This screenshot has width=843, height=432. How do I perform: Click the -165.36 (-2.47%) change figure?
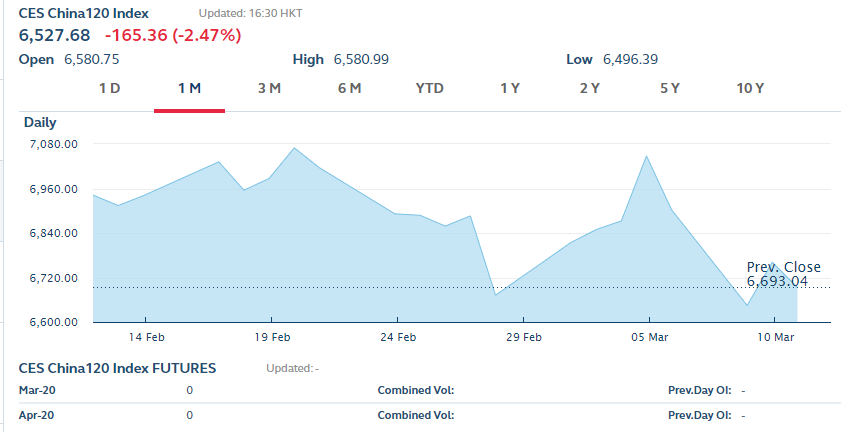coord(172,36)
